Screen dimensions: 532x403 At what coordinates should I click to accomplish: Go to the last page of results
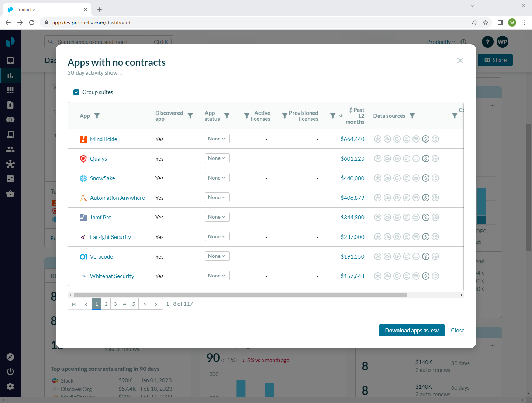(x=157, y=304)
